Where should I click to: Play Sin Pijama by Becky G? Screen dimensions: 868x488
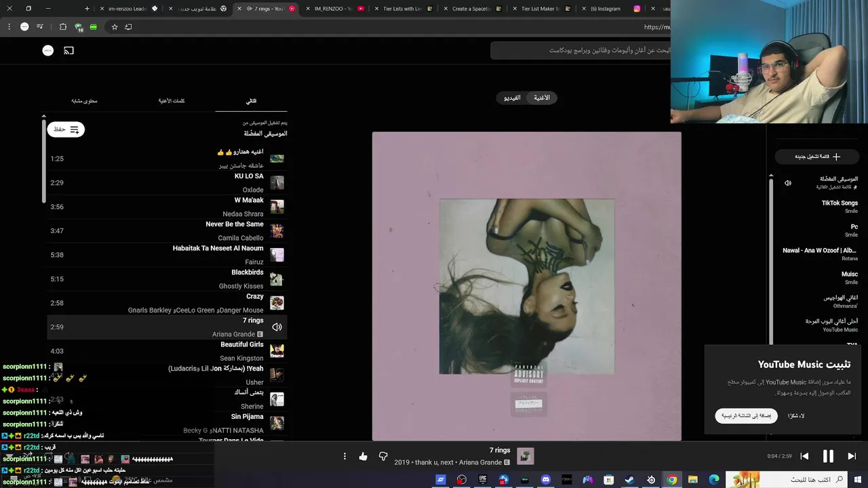click(x=167, y=423)
